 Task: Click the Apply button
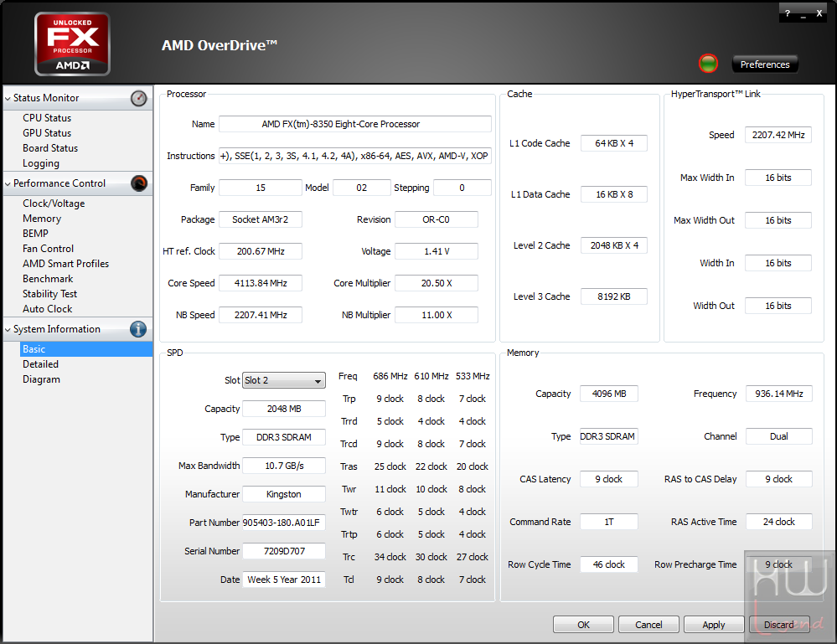(x=714, y=624)
